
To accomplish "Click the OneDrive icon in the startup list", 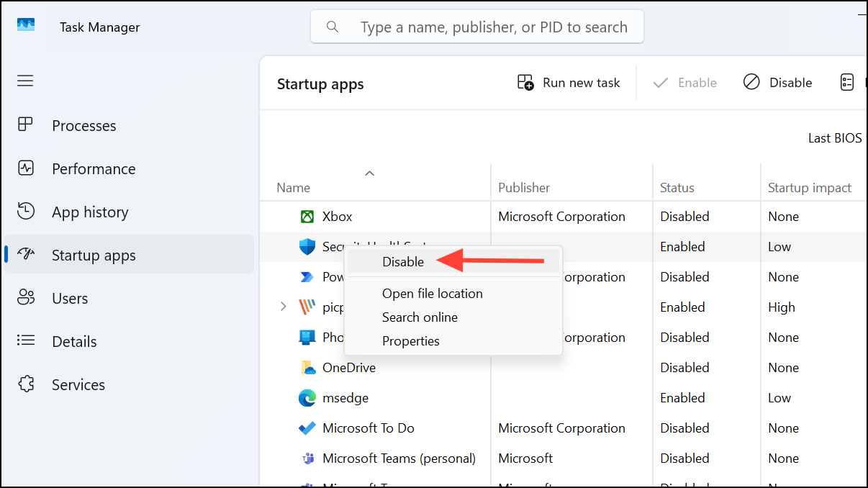I will click(307, 367).
